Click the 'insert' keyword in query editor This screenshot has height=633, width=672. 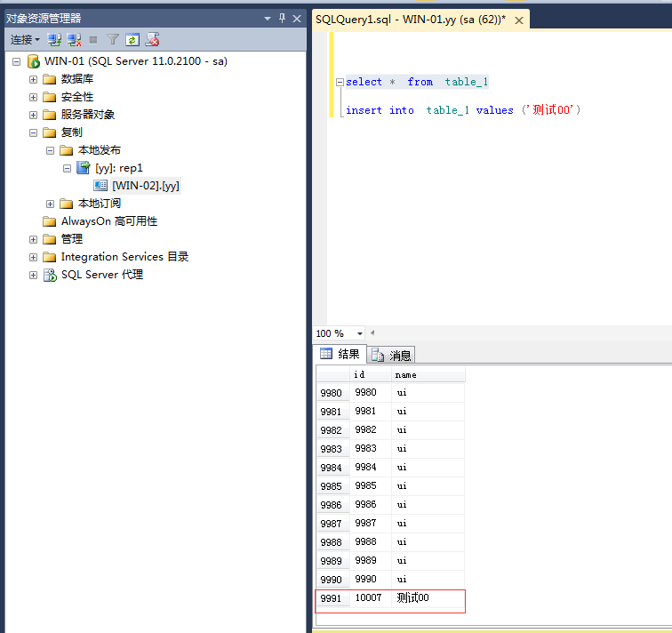point(364,110)
